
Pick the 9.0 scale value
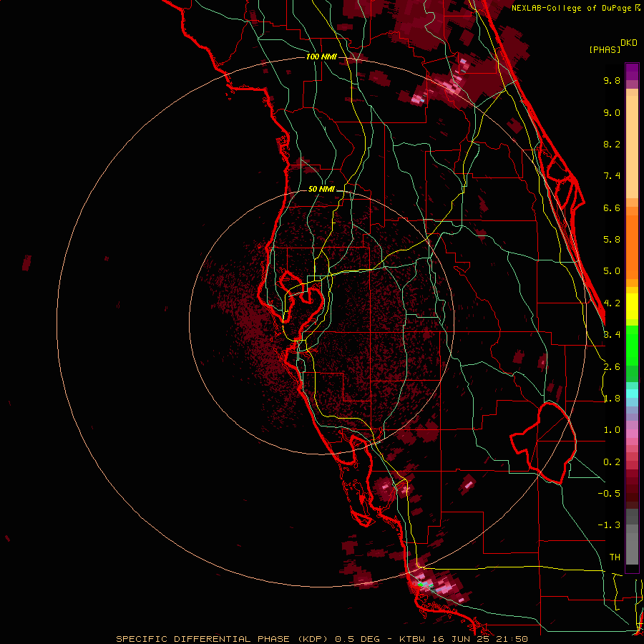612,112
